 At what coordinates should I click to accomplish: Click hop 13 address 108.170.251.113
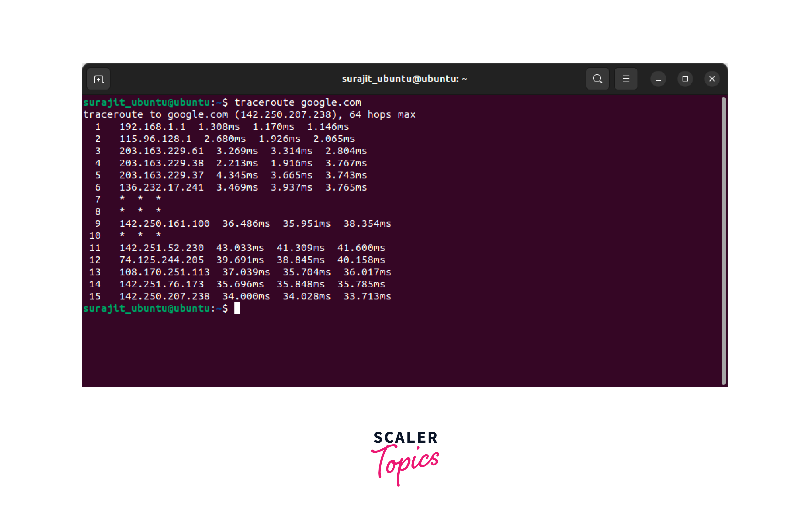coord(164,272)
